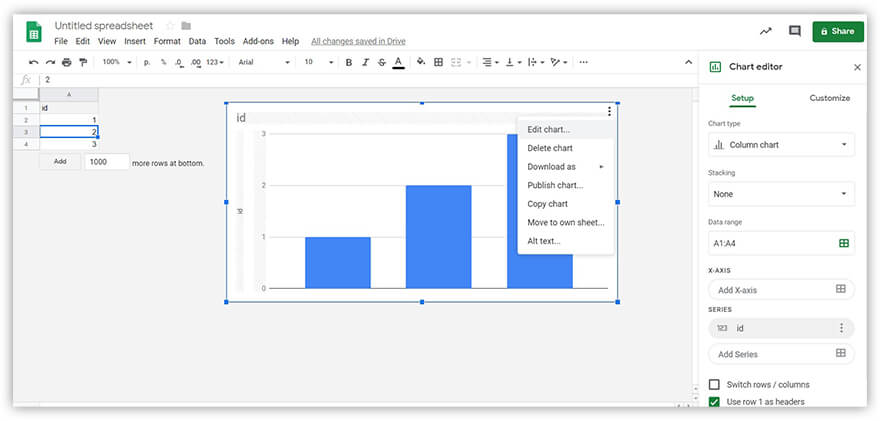Expand Download as submenu
Viewport: 880px width, 421px height.
pos(565,167)
